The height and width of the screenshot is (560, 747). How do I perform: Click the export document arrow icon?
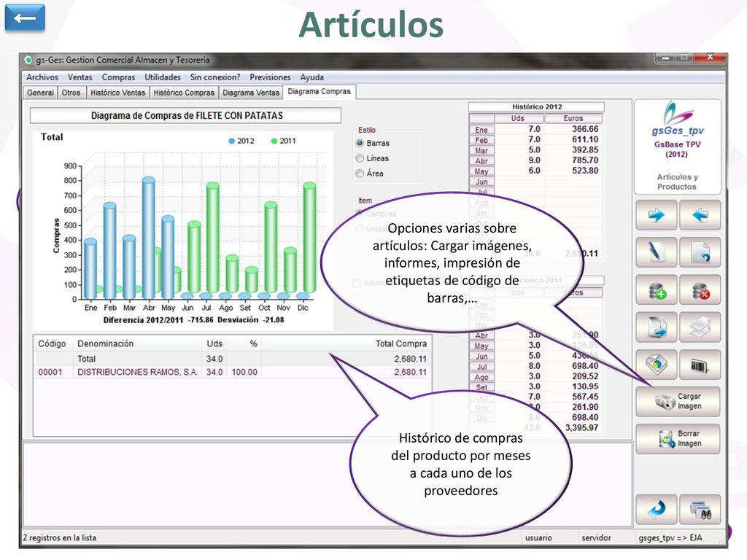pyautogui.click(x=656, y=327)
